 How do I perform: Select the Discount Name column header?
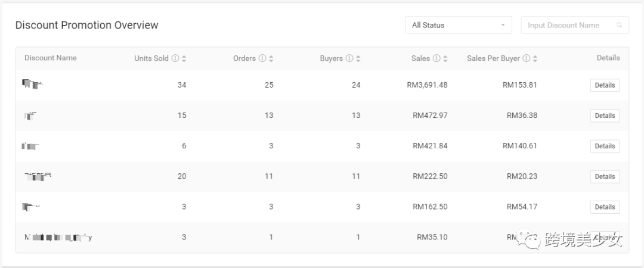[51, 58]
